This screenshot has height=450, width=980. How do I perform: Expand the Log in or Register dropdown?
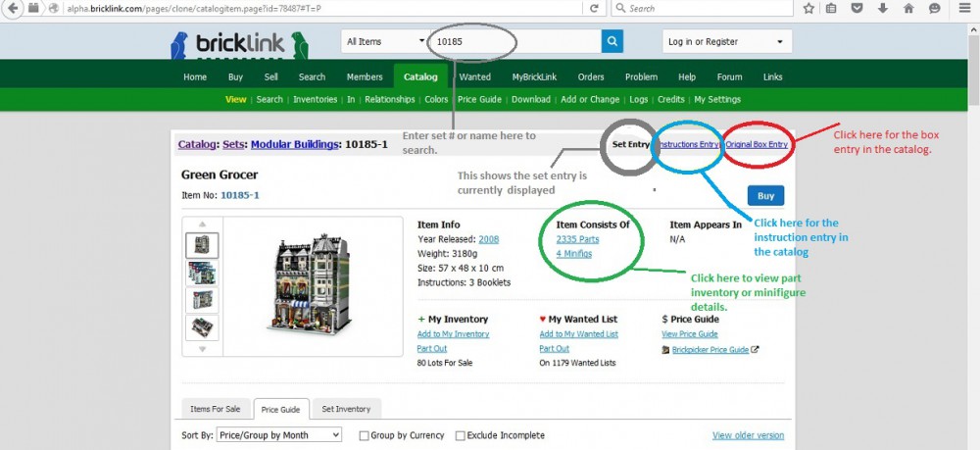coord(727,42)
